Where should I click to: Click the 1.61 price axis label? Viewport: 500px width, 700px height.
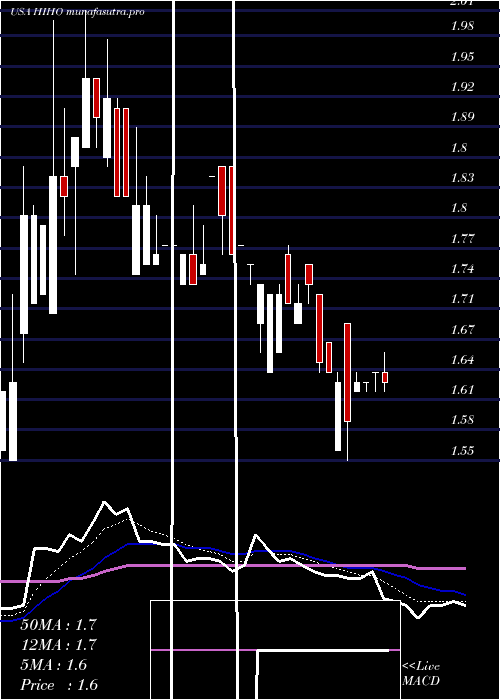(x=462, y=390)
